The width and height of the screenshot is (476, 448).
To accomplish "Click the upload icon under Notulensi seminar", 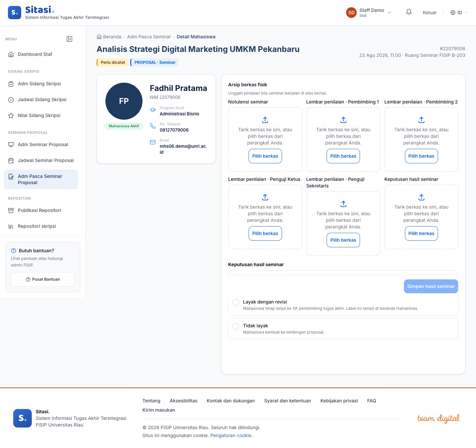I will [265, 120].
